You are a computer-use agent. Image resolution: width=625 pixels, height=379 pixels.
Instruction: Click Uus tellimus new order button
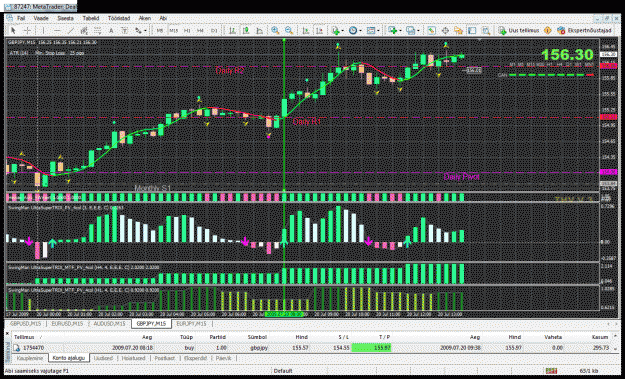pos(519,30)
